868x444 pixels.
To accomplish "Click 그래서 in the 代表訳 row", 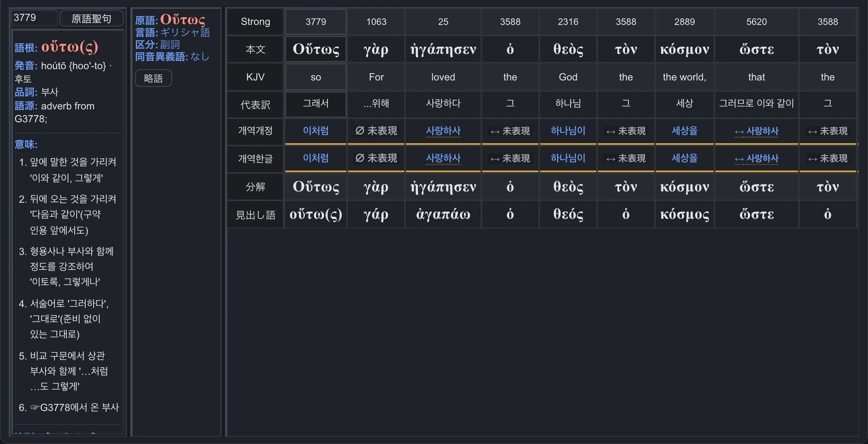I will pyautogui.click(x=316, y=104).
